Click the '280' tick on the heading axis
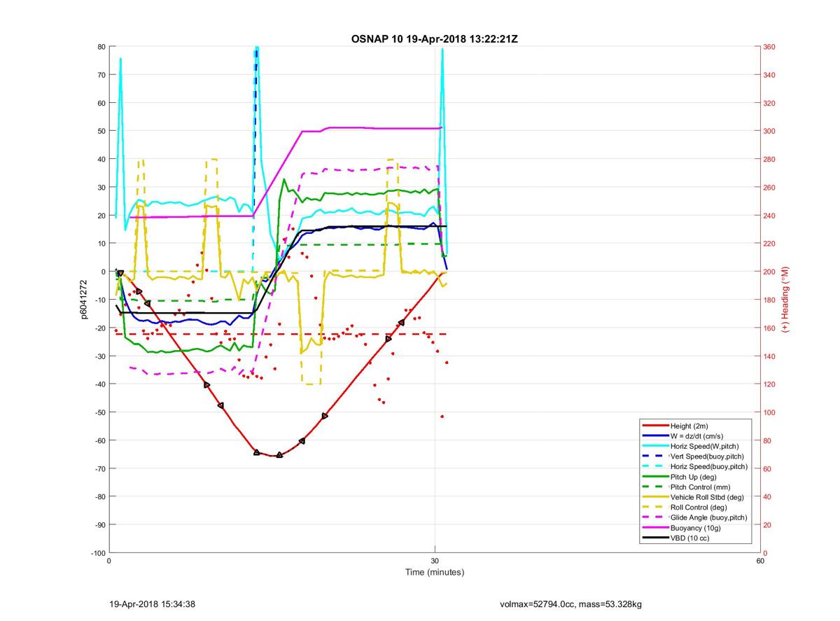 pos(770,160)
